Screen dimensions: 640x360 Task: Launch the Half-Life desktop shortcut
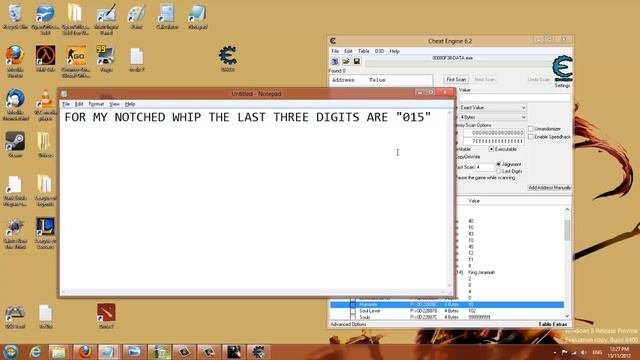(45, 59)
